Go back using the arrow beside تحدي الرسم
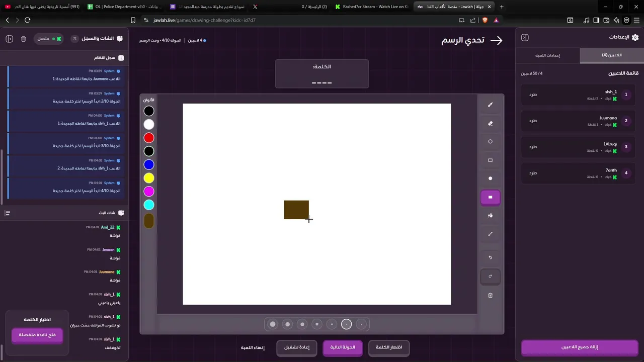The height and width of the screenshot is (362, 644). coord(496,40)
